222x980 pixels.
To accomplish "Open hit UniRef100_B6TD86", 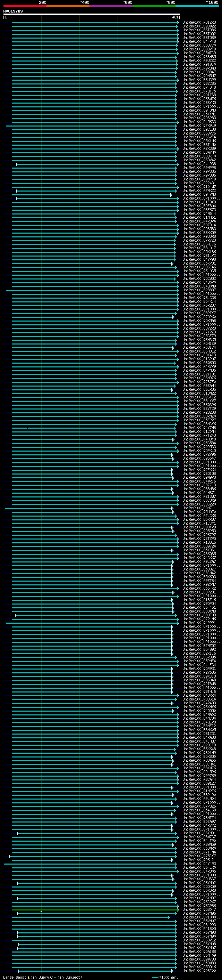I will [x=199, y=30].
